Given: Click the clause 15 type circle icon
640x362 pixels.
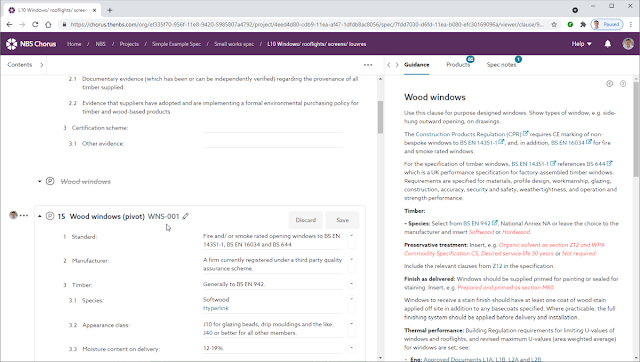Looking at the screenshot, I should tap(50, 216).
